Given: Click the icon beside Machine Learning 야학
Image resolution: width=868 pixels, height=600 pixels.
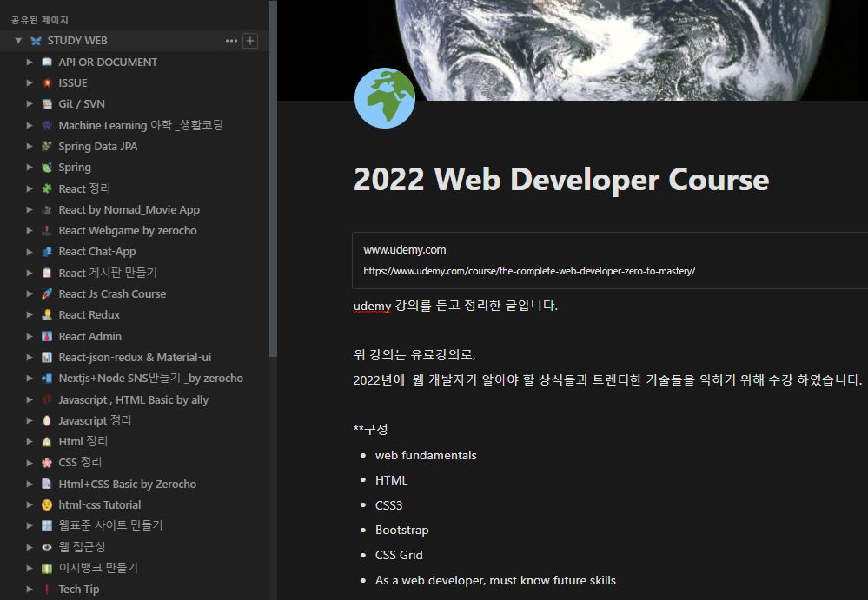Looking at the screenshot, I should (47, 126).
